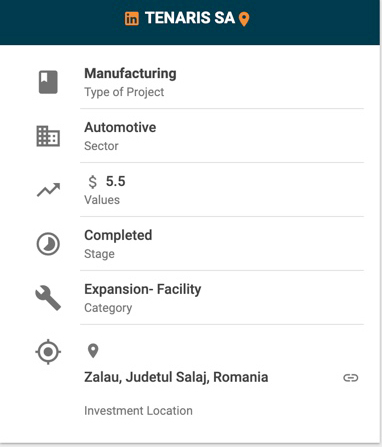382x447 pixels.
Task: Select the 5.5 value figure
Action: click(x=115, y=182)
